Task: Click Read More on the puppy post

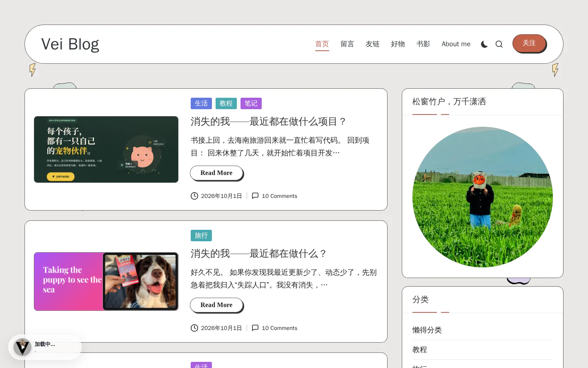Action: click(216, 305)
